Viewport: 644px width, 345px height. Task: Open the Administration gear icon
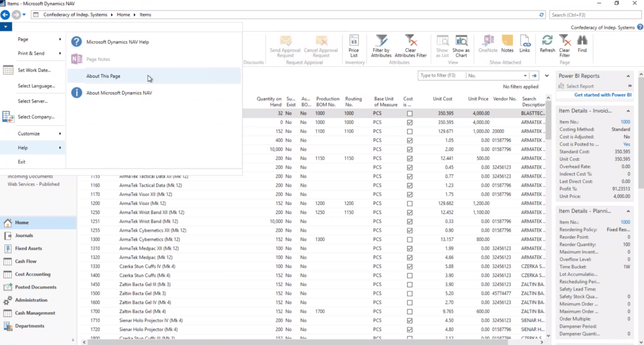pos(8,300)
